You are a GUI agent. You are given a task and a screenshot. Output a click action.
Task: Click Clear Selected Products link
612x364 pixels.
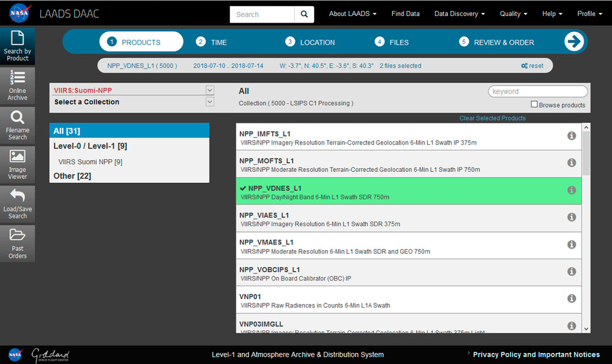(x=492, y=118)
